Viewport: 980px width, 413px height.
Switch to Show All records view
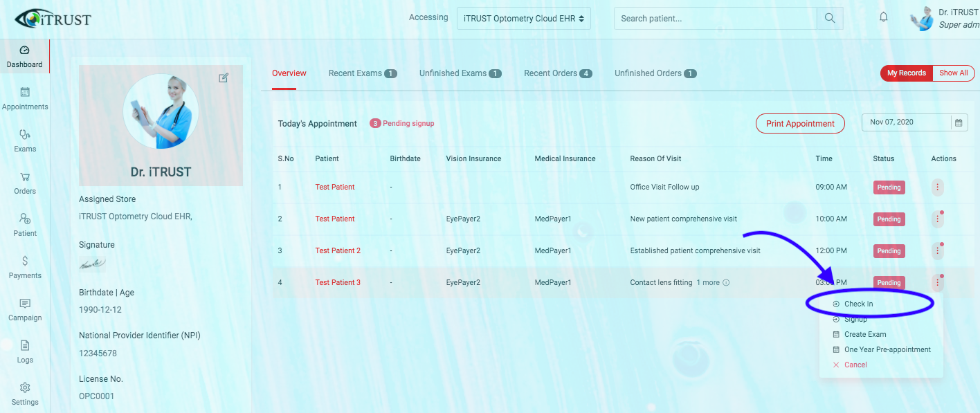click(953, 73)
